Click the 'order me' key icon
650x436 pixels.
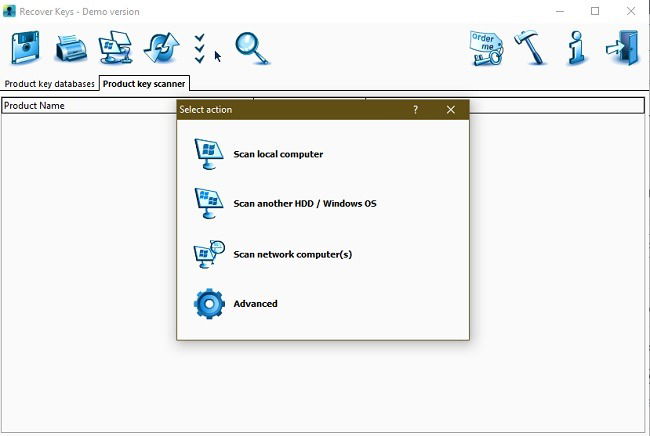pyautogui.click(x=486, y=48)
